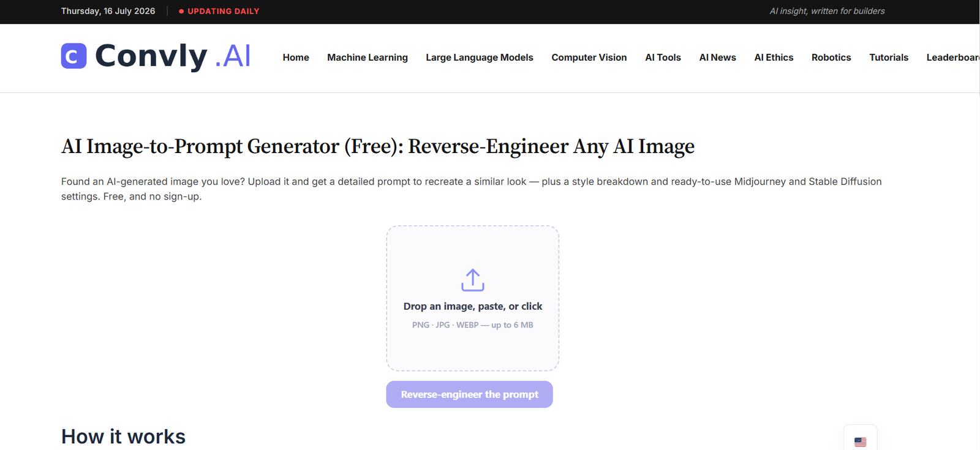Navigate to Computer Vision
The height and width of the screenshot is (450, 980).
click(x=589, y=58)
